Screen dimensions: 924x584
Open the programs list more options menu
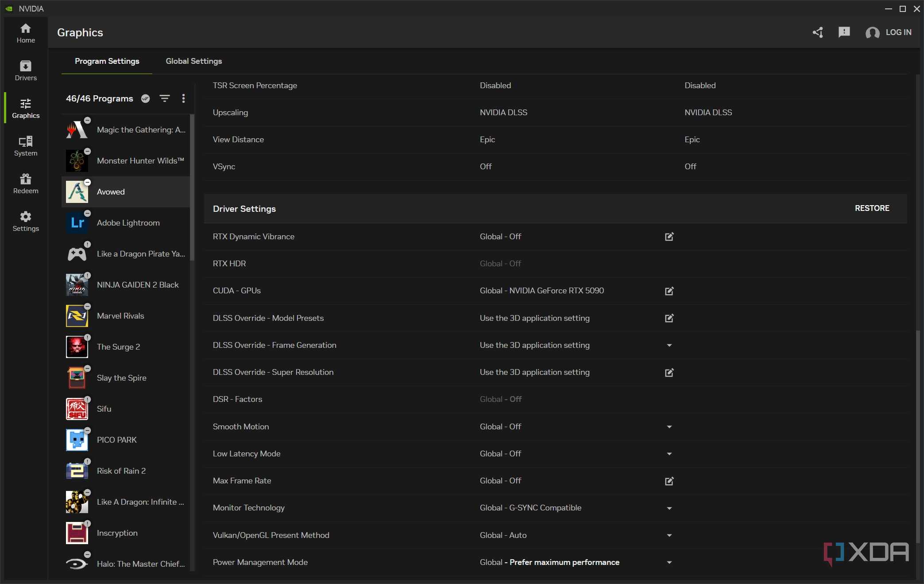[183, 98]
